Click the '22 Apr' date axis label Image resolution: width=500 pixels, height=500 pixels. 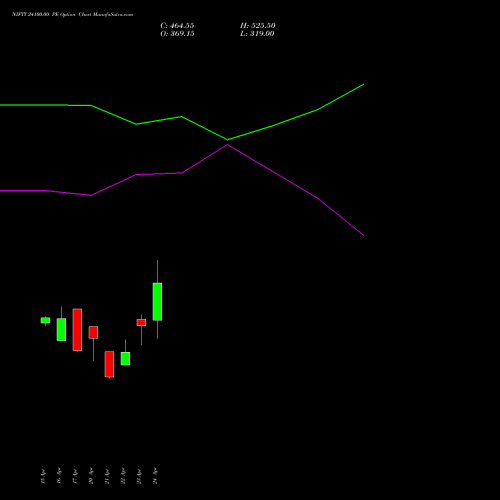[x=123, y=476]
